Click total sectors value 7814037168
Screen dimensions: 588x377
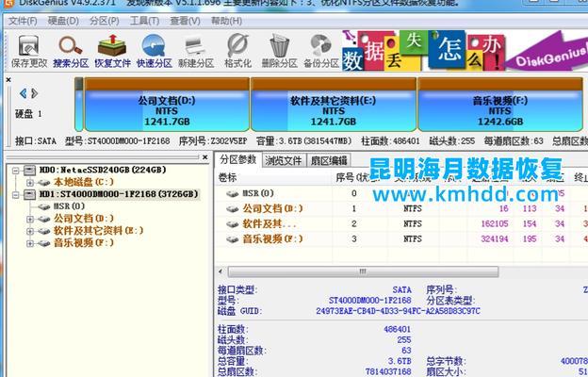point(388,371)
